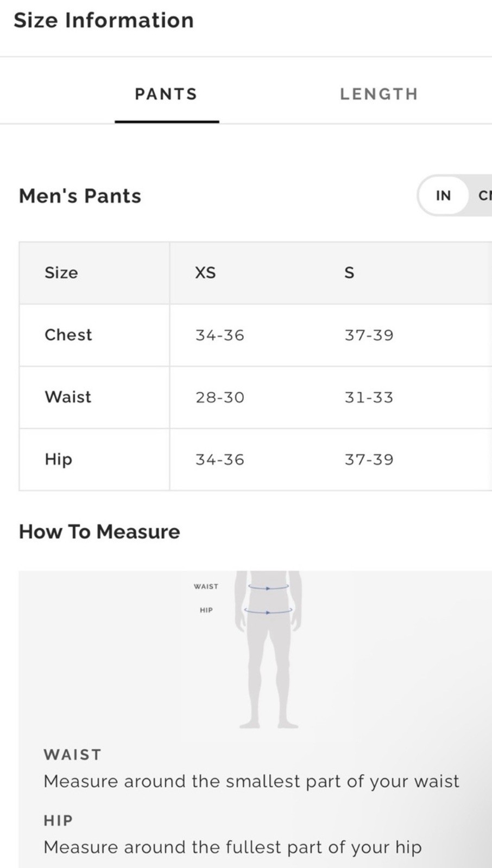Image resolution: width=492 pixels, height=868 pixels.
Task: Click the HIP label on the diagram
Action: click(x=206, y=610)
